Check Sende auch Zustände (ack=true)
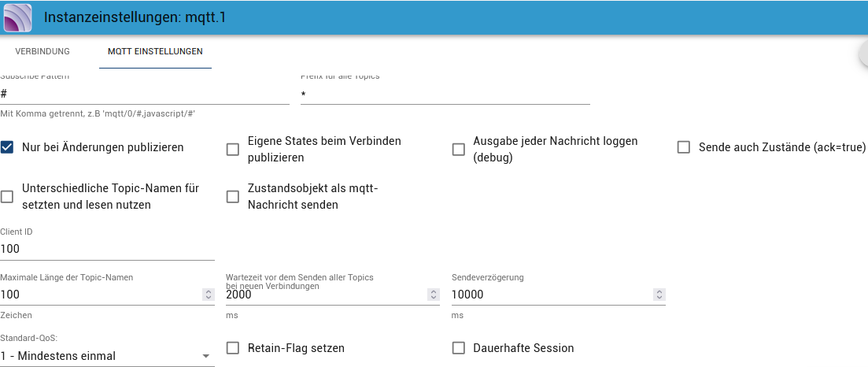Screen dimensions: 868x367 pyautogui.click(x=684, y=147)
